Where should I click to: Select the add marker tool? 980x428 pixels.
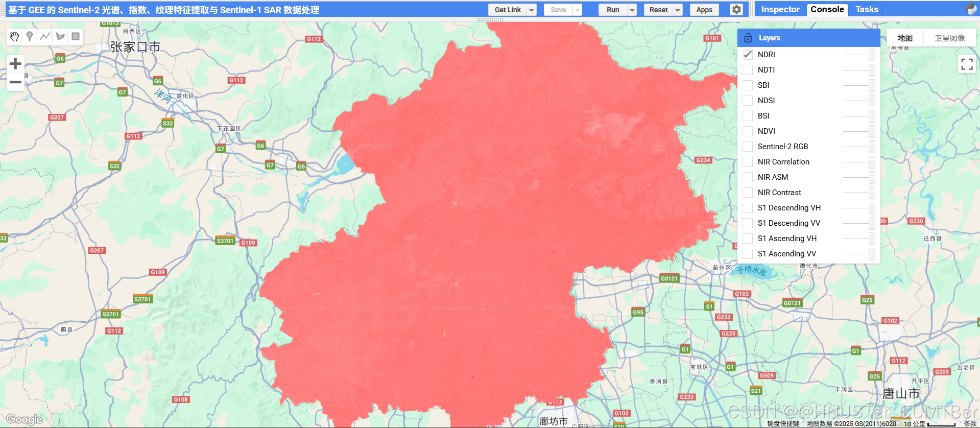pos(30,36)
